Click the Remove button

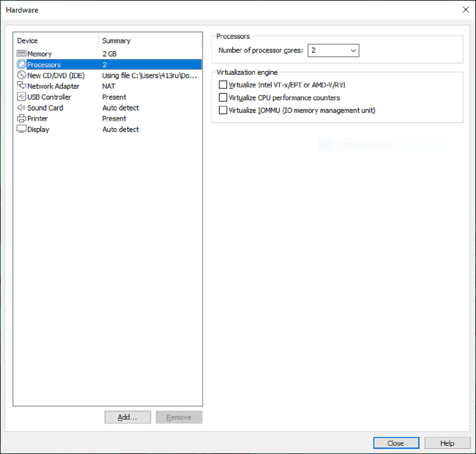(x=179, y=417)
